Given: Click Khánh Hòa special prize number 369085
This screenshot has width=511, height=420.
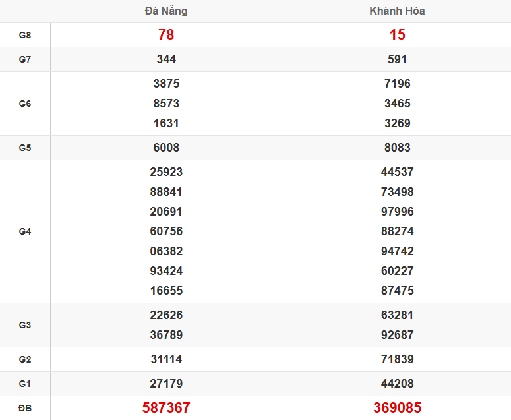Looking at the screenshot, I should click(397, 408).
